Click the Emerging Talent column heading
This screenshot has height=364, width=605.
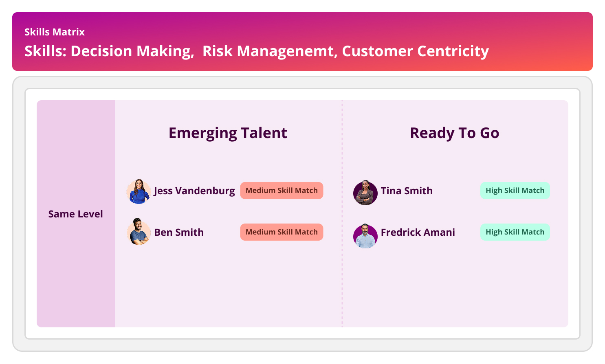228,133
